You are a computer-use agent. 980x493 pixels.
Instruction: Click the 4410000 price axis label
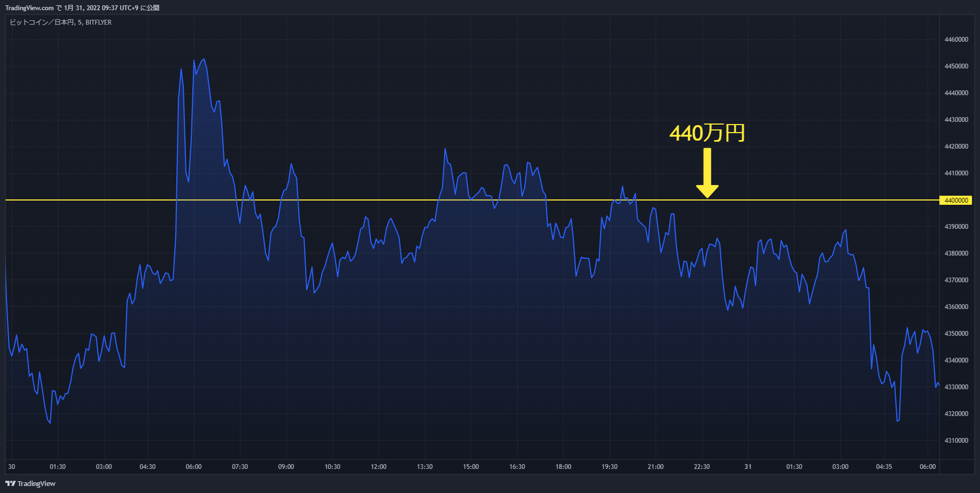956,173
